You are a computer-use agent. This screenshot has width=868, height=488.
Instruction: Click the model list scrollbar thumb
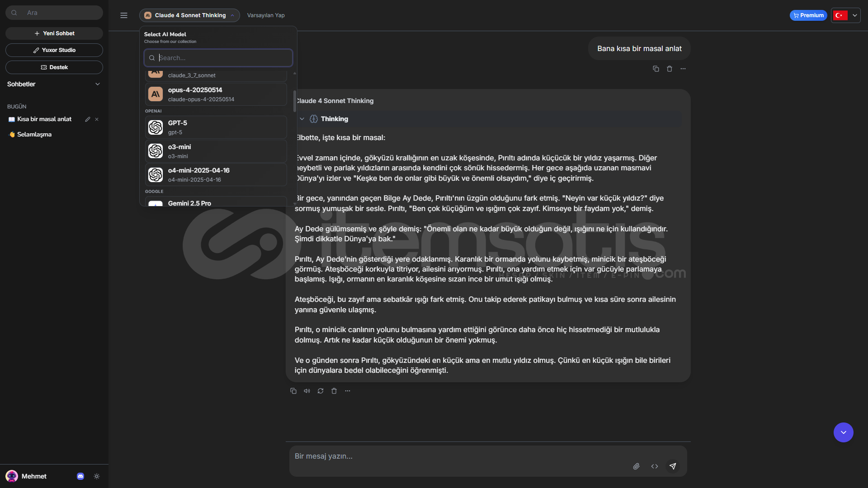click(295, 101)
